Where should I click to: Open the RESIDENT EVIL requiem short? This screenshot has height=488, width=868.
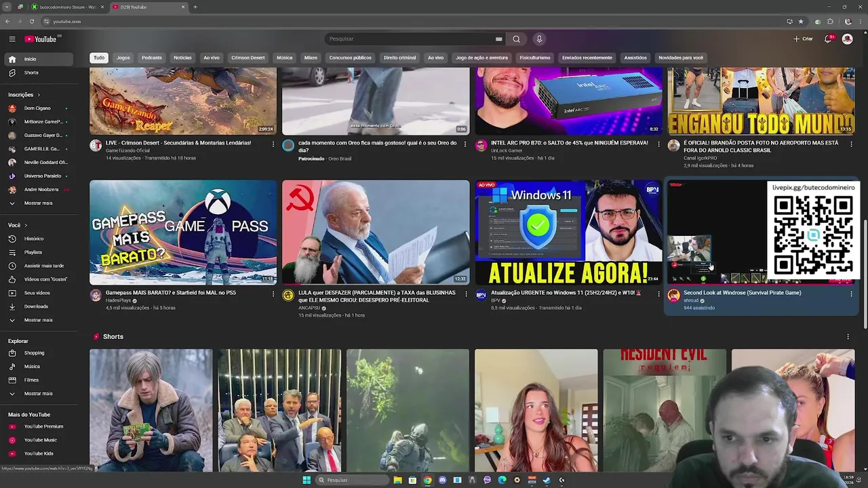tap(665, 410)
